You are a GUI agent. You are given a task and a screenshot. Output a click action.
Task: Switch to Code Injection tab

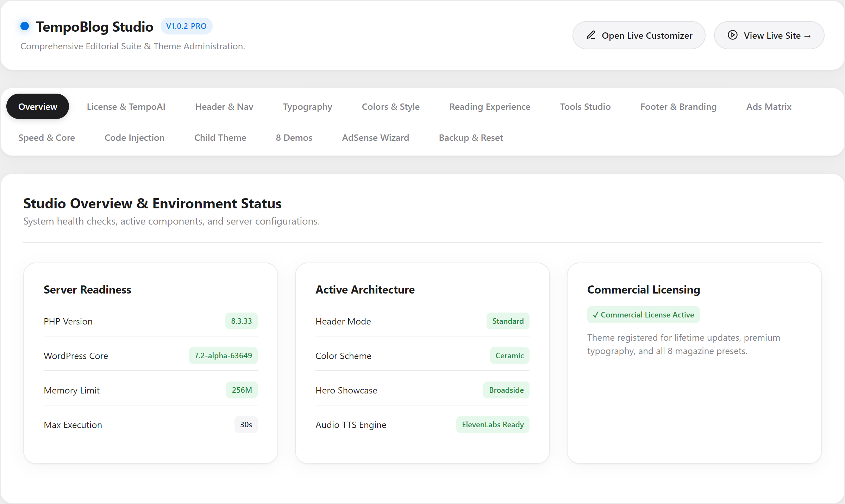pos(134,137)
